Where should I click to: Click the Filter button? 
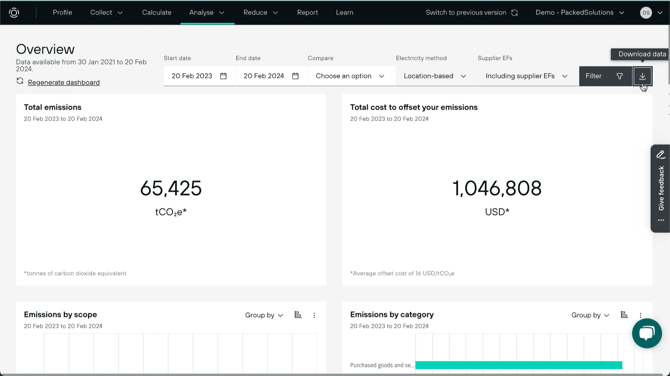[605, 76]
